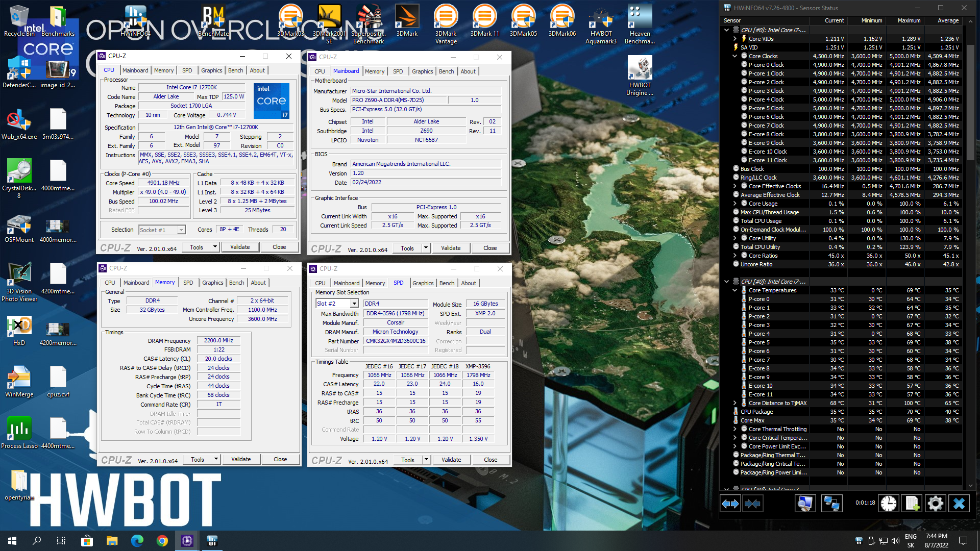Expand the Core Ratios node
The height and width of the screenshot is (551, 980).
click(x=735, y=256)
